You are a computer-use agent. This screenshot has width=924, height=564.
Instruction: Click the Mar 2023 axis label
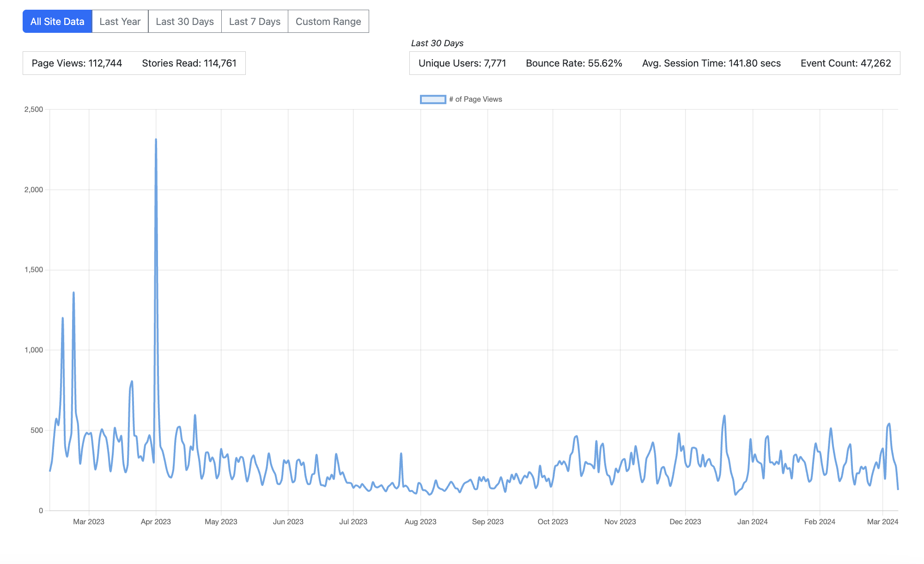[x=89, y=522]
